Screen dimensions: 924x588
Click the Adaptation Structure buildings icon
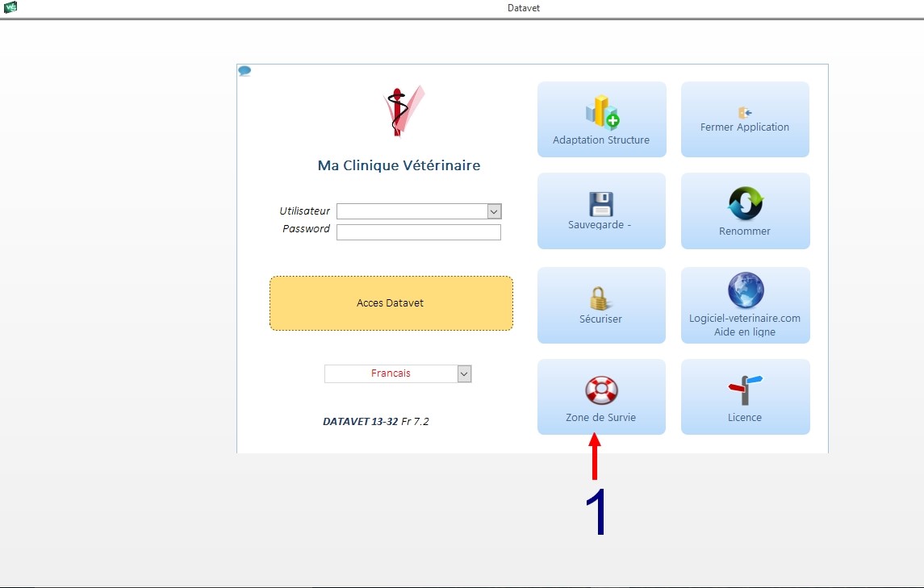click(x=602, y=112)
